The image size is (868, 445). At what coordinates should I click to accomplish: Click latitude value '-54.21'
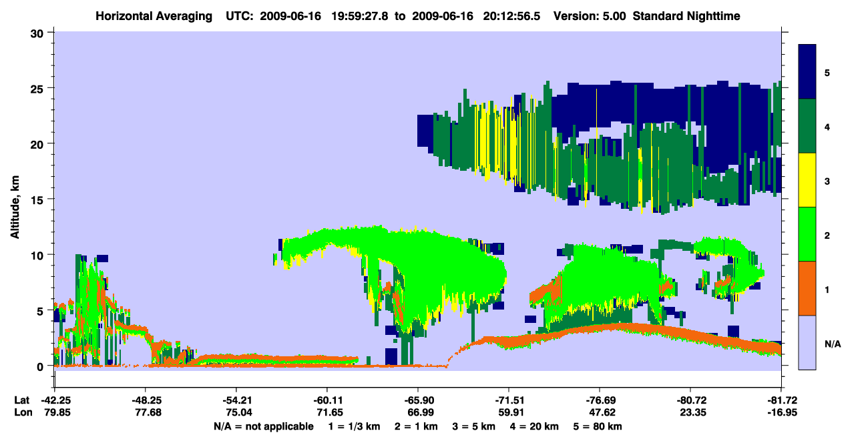(x=236, y=400)
